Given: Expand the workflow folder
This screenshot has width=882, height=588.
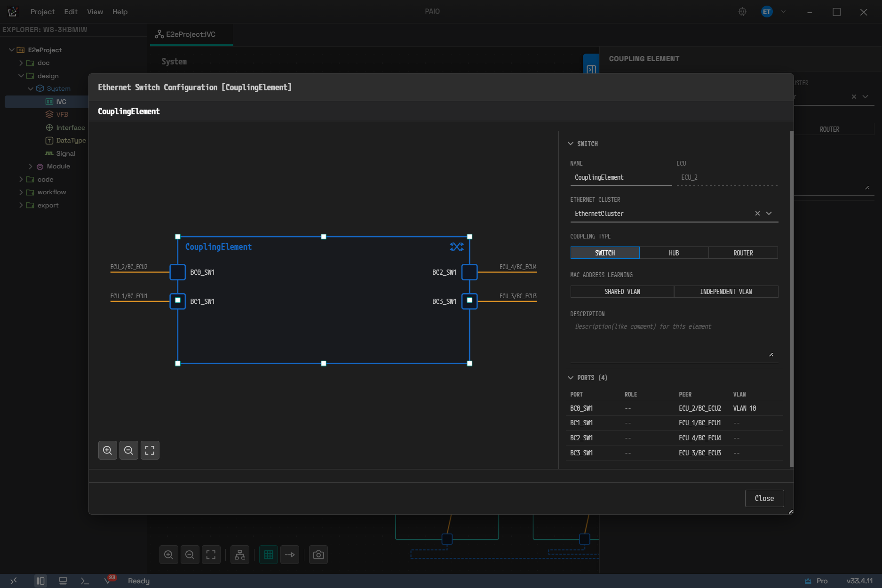Looking at the screenshot, I should pyautogui.click(x=21, y=192).
